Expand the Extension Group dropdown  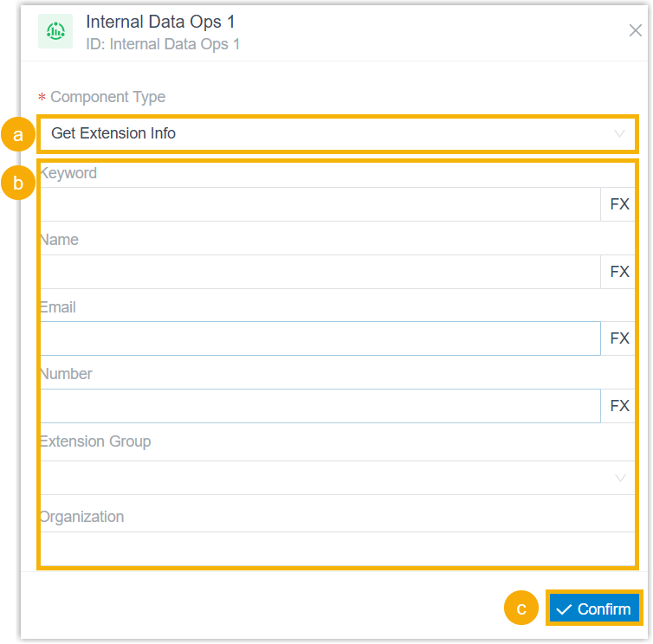point(338,478)
